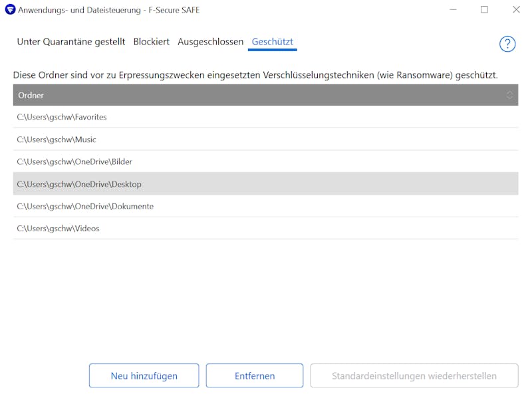This screenshot has width=532, height=400.
Task: Select the Music folder entry
Action: tap(57, 140)
